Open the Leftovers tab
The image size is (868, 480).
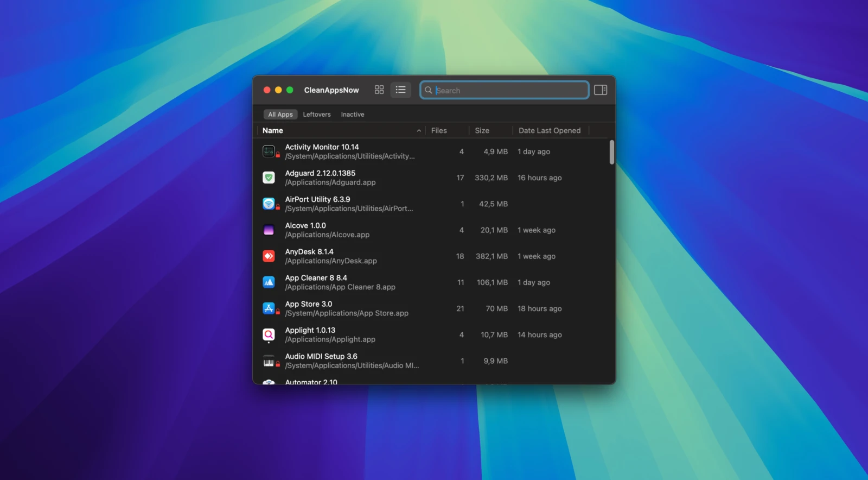point(316,115)
